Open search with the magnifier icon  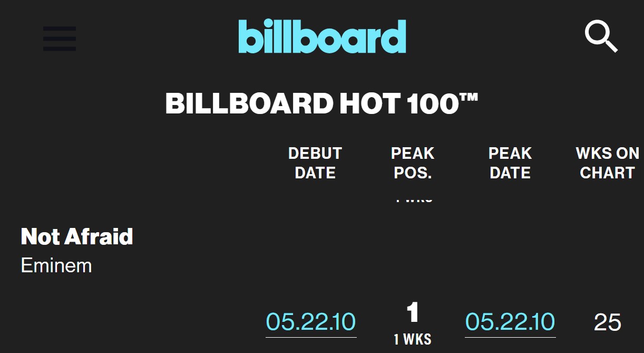tap(601, 36)
